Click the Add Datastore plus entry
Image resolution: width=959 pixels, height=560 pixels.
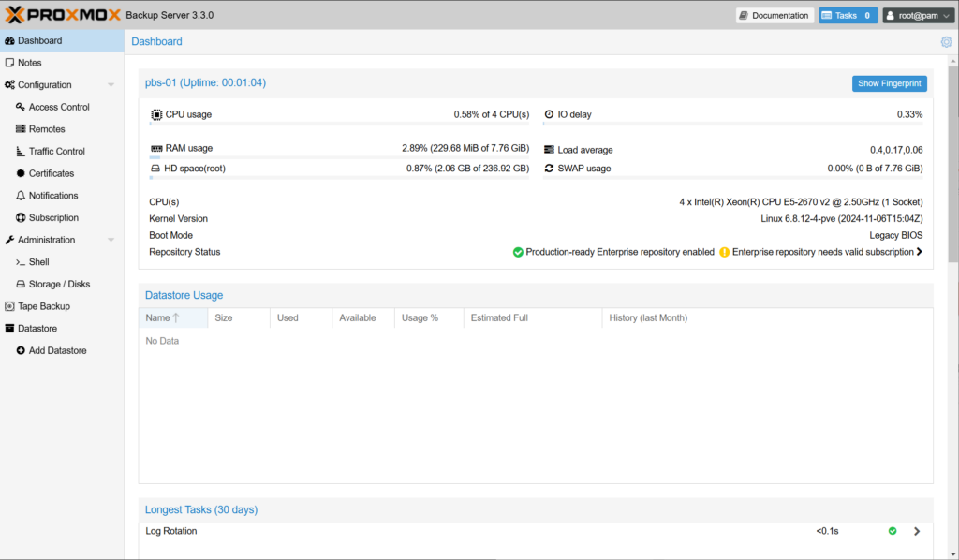tap(57, 350)
